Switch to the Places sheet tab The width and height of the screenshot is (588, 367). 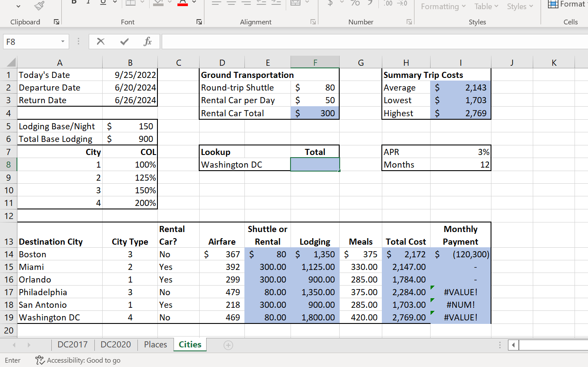tap(155, 344)
